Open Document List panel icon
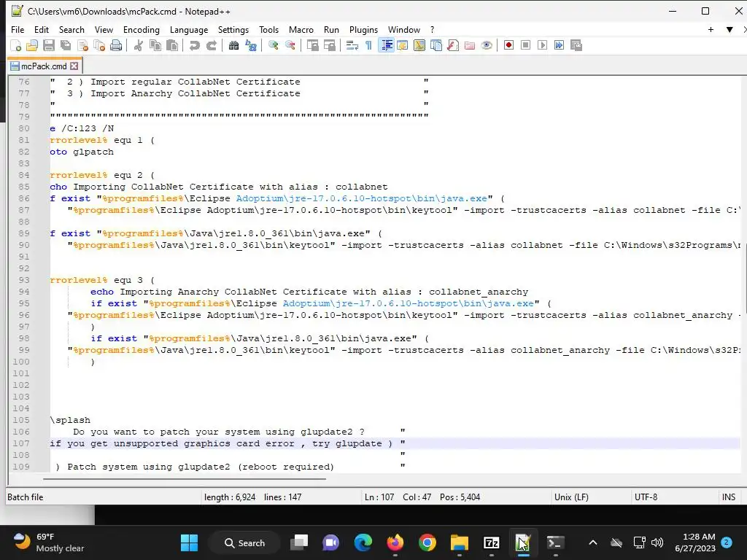 pos(436,45)
